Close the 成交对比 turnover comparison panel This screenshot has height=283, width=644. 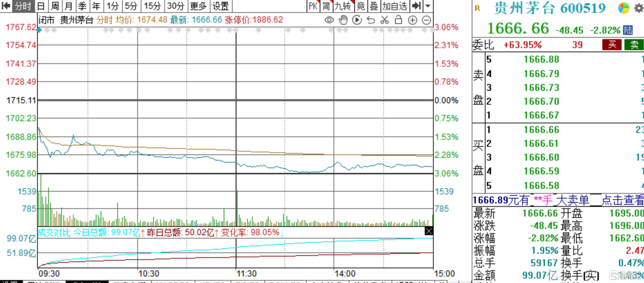pos(428,231)
